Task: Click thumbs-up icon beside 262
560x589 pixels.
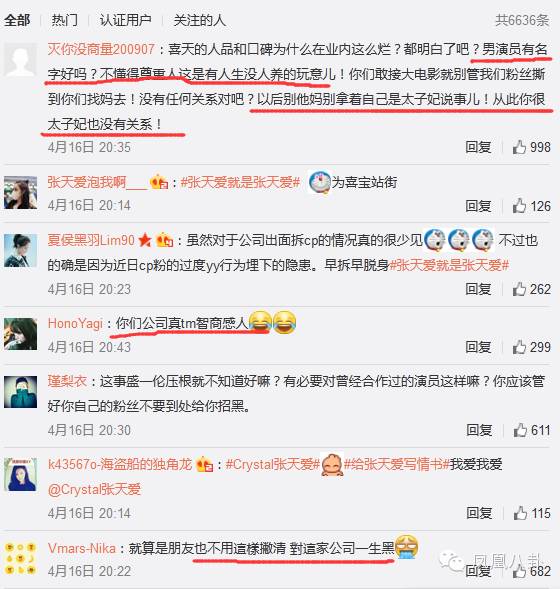Action: click(519, 289)
